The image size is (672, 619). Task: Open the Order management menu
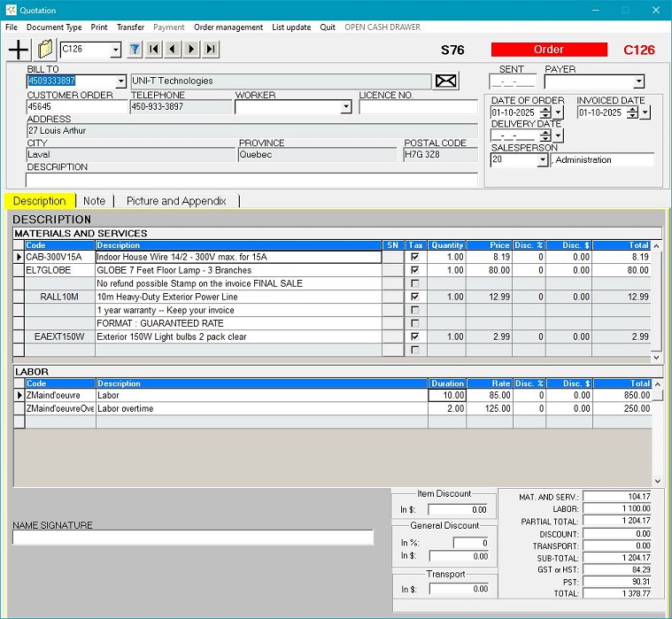pos(228,27)
